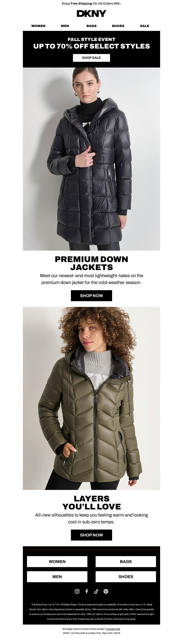
Task: Shop now for Premium Down Jackets
Action: (x=91, y=295)
